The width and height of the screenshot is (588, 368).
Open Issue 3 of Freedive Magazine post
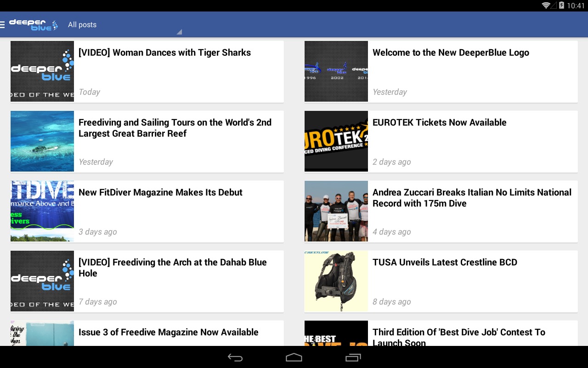tap(147, 333)
